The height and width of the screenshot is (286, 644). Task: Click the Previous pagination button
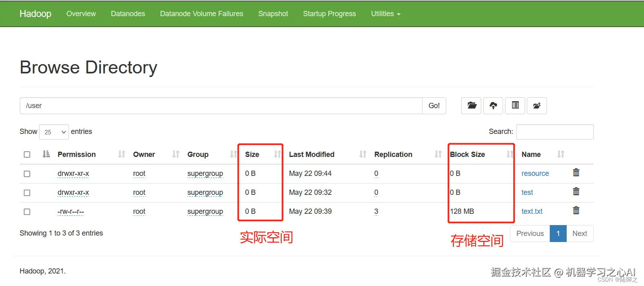[530, 234]
